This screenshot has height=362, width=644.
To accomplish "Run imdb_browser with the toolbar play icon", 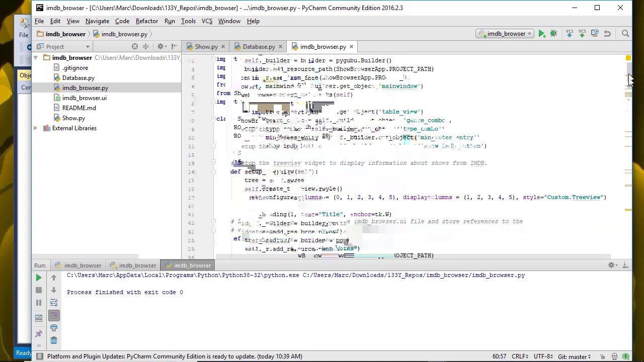I will (x=541, y=34).
